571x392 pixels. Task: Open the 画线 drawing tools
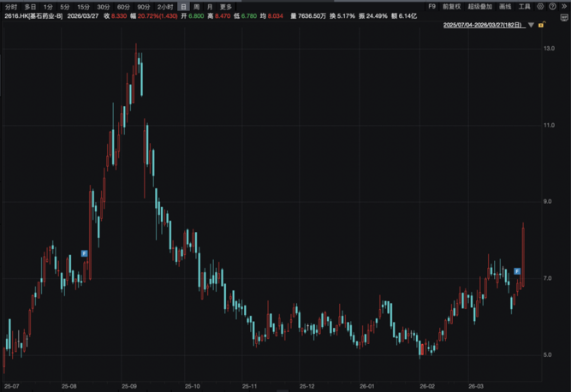pos(504,6)
